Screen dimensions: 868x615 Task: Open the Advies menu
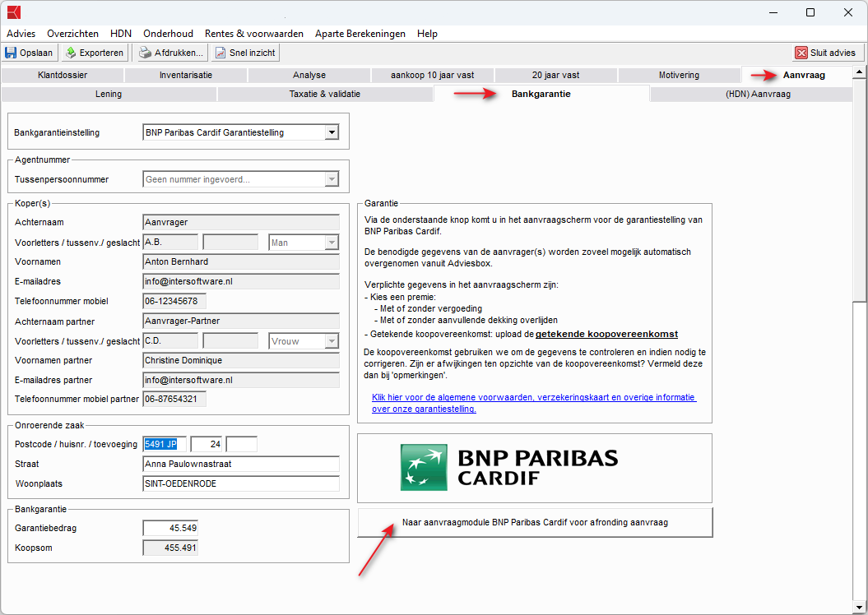(21, 34)
